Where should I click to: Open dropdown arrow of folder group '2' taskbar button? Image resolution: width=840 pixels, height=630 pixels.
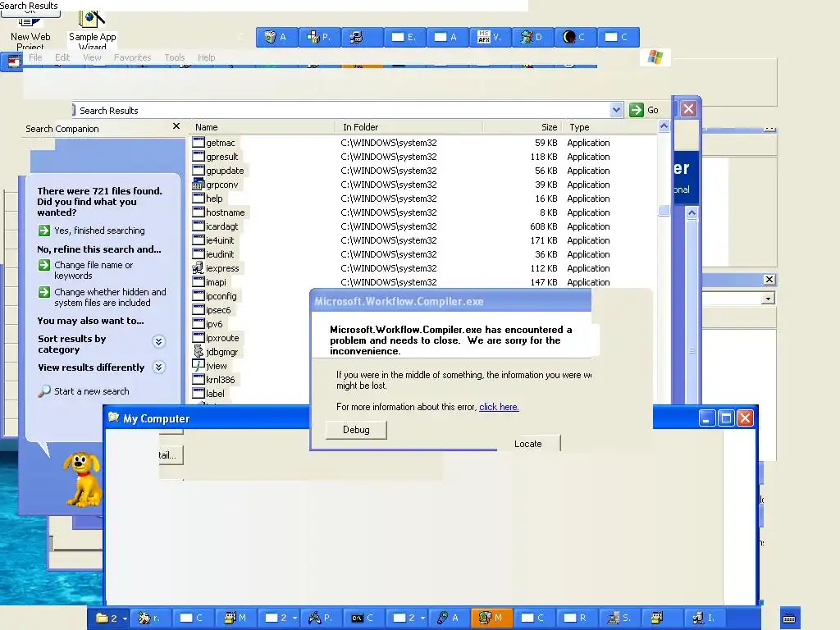[125, 619]
